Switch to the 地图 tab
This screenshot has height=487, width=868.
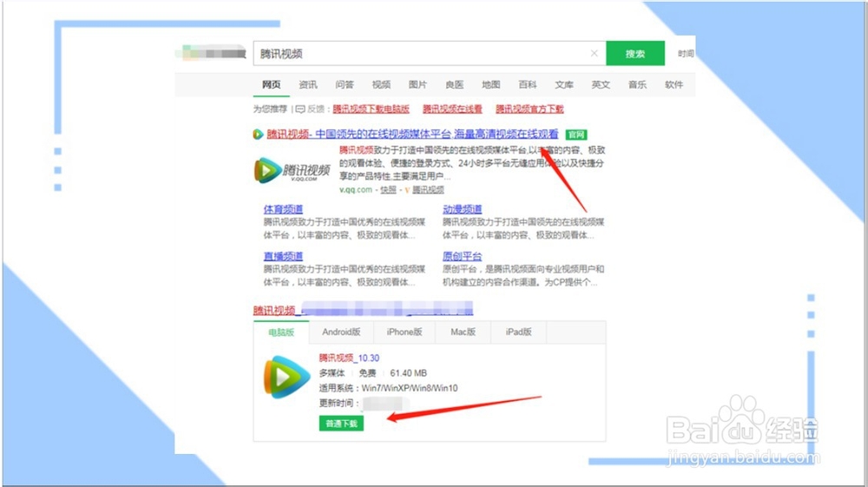[x=490, y=85]
